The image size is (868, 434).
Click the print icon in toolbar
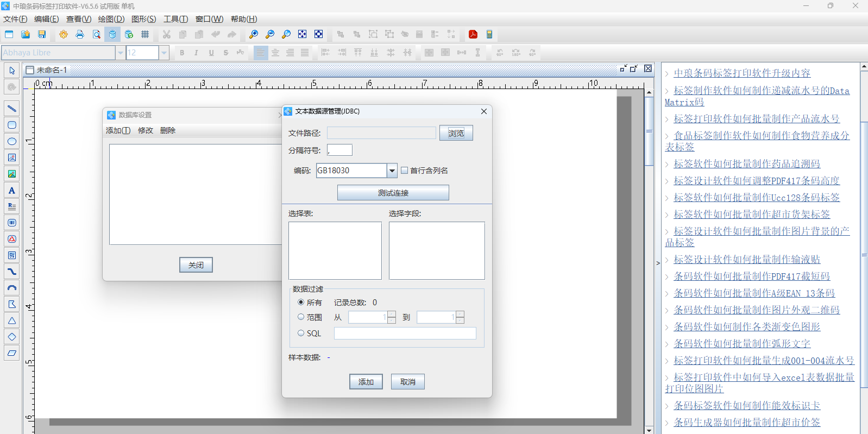[x=80, y=34]
